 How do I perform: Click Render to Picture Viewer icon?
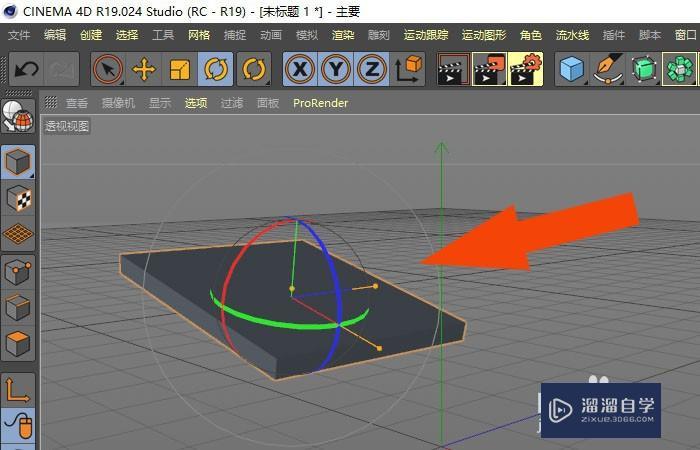click(x=490, y=69)
